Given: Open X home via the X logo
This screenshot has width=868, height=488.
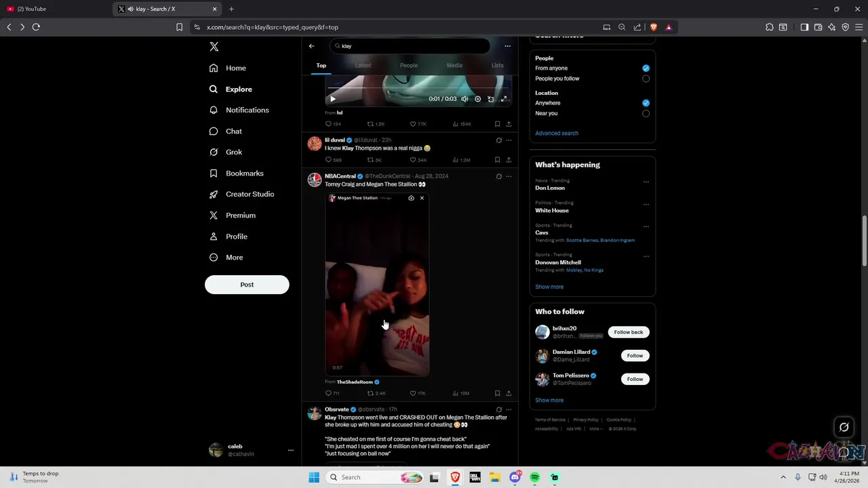Looking at the screenshot, I should [214, 47].
